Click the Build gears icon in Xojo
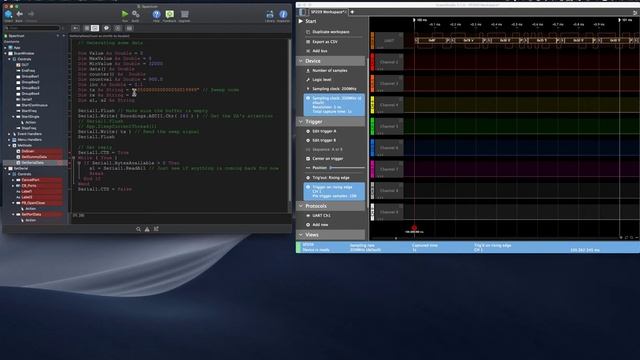 point(136,14)
